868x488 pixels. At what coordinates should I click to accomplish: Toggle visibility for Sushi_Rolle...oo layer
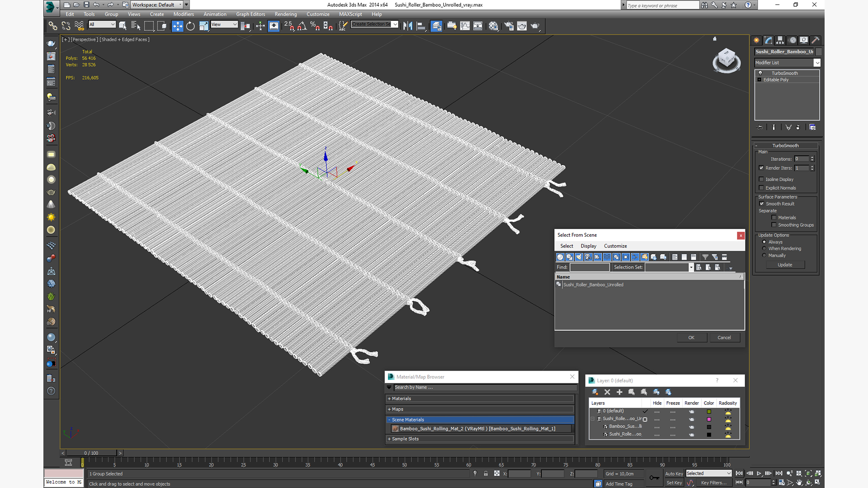point(656,434)
